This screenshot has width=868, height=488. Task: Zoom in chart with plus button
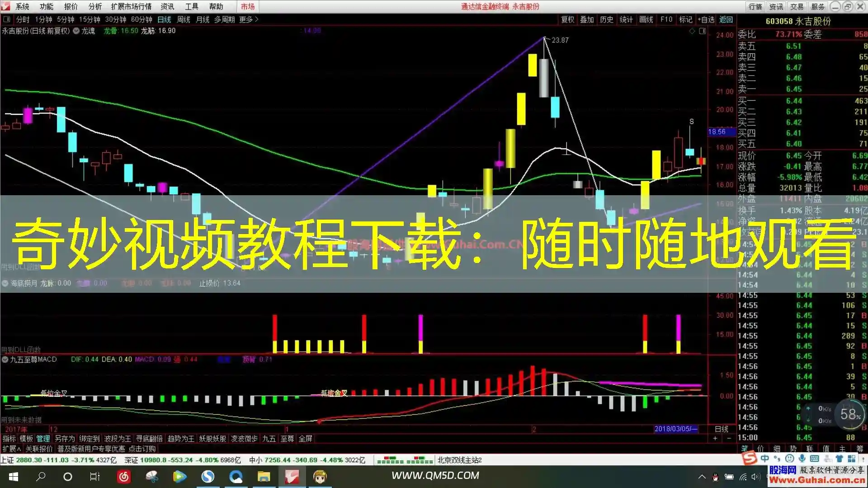tap(715, 438)
